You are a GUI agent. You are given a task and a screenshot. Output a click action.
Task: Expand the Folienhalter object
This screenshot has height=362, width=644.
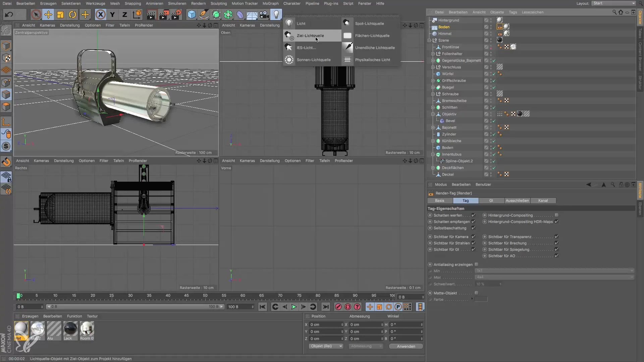pyautogui.click(x=433, y=54)
